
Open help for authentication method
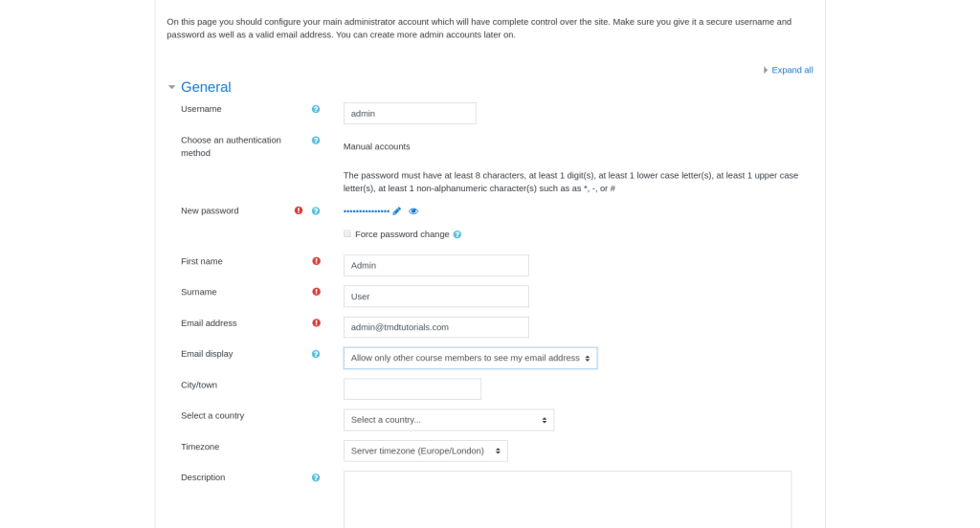(x=316, y=141)
